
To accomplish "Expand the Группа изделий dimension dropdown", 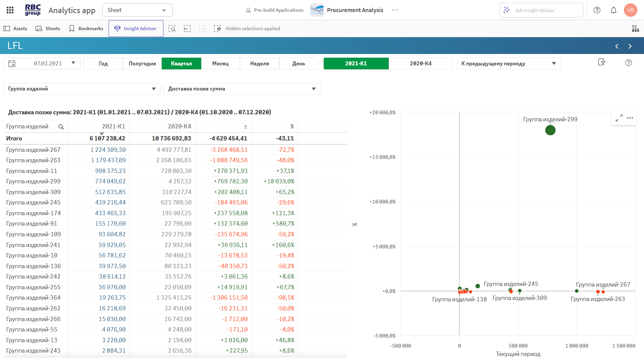I will click(82, 89).
